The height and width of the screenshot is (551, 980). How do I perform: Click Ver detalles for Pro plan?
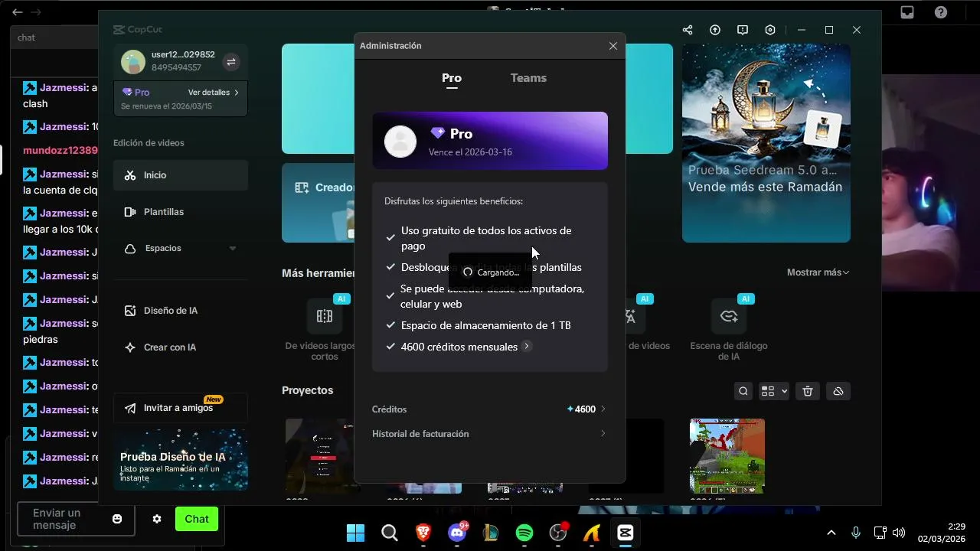pyautogui.click(x=214, y=93)
